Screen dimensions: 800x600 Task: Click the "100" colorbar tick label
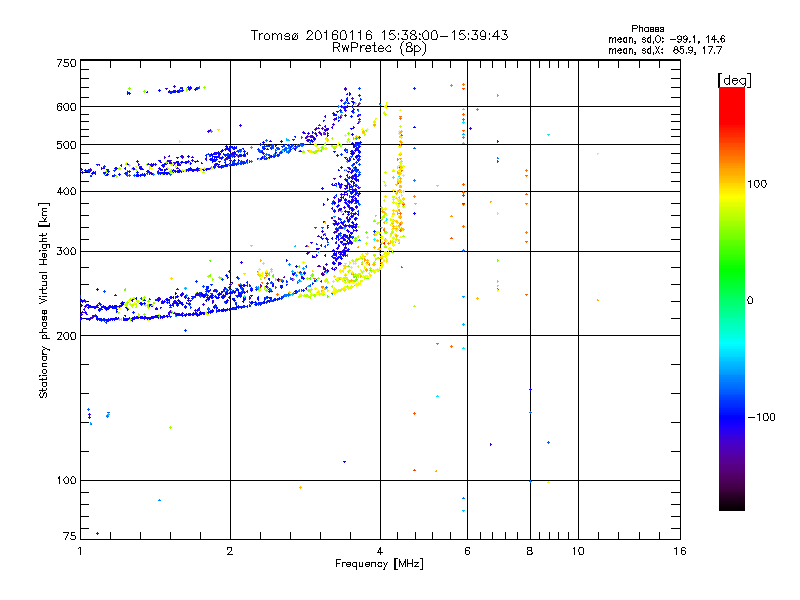coord(757,184)
